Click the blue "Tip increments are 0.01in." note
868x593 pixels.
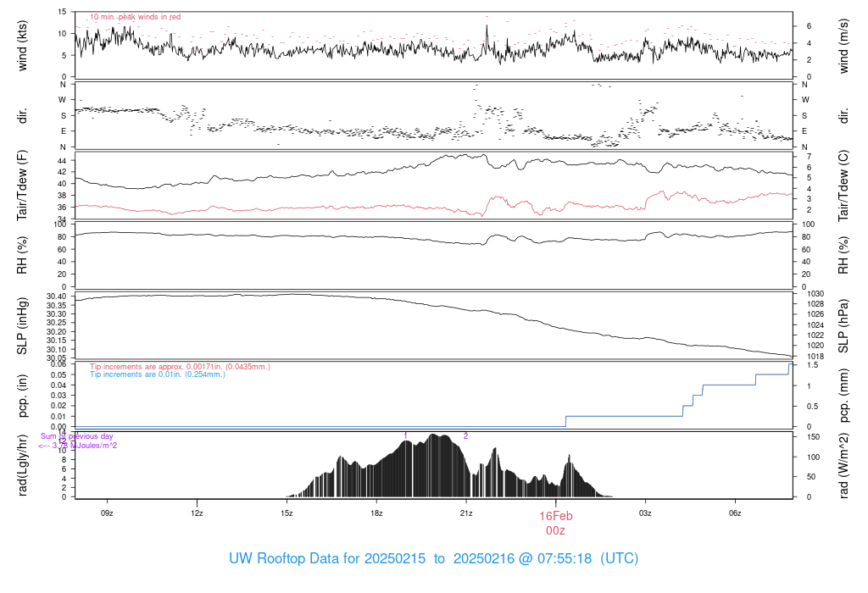coord(158,374)
